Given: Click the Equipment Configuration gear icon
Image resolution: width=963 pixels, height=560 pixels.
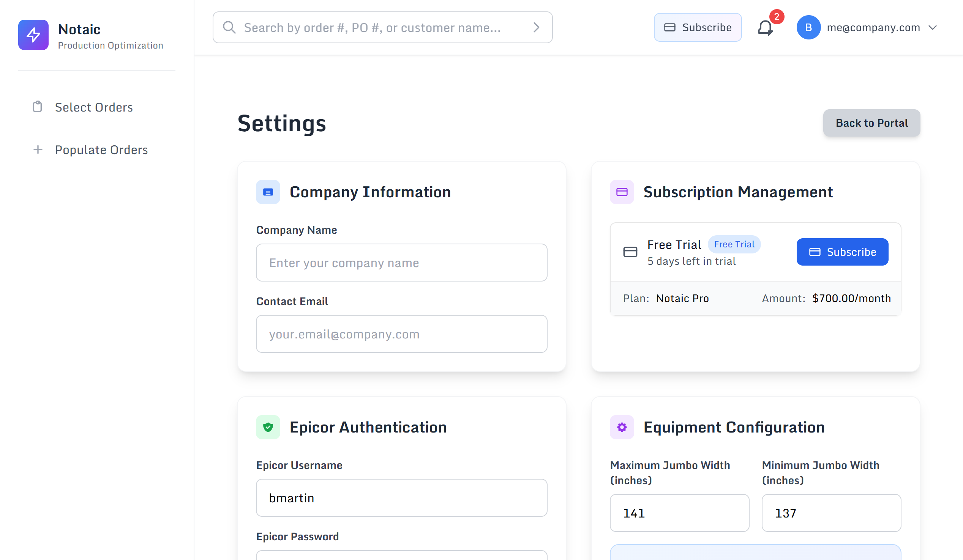Looking at the screenshot, I should click(622, 427).
